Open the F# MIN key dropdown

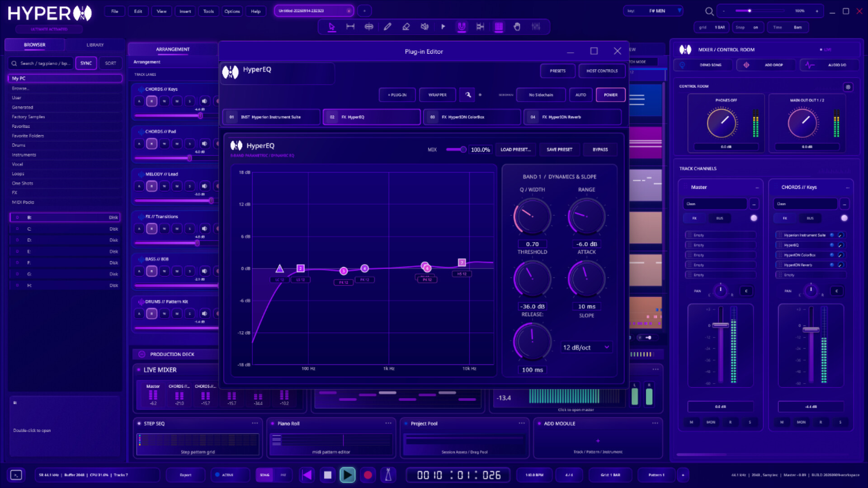[653, 11]
